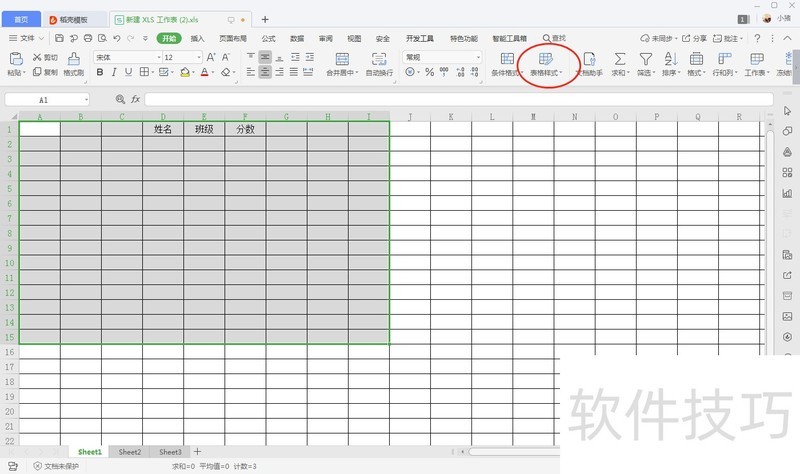This screenshot has height=474, width=800.
Task: Open Worksheet (工作表) tool
Action: [757, 63]
